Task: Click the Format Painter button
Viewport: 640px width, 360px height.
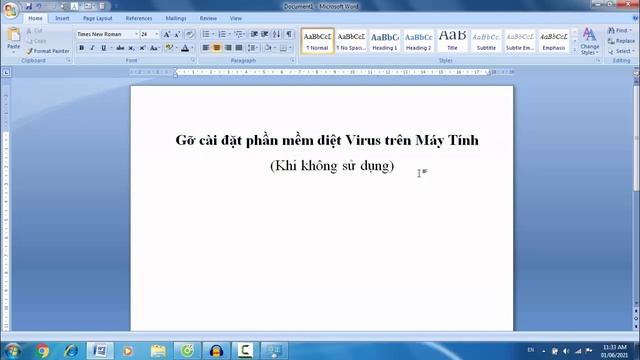Action: [48, 51]
